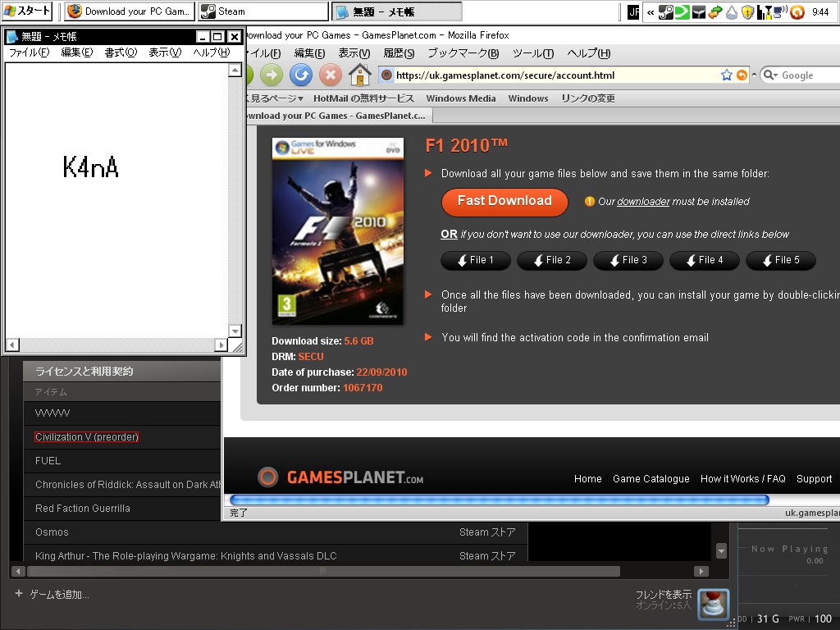Click the whale tail tray icon
This screenshot has height=630, width=840.
point(699,11)
